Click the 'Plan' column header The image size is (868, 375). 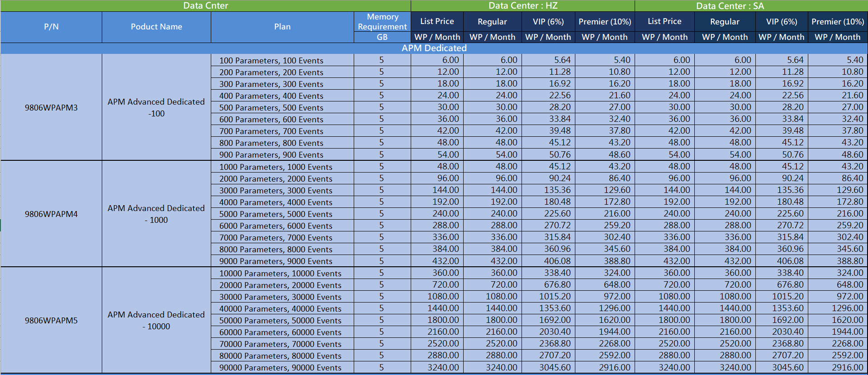click(282, 27)
